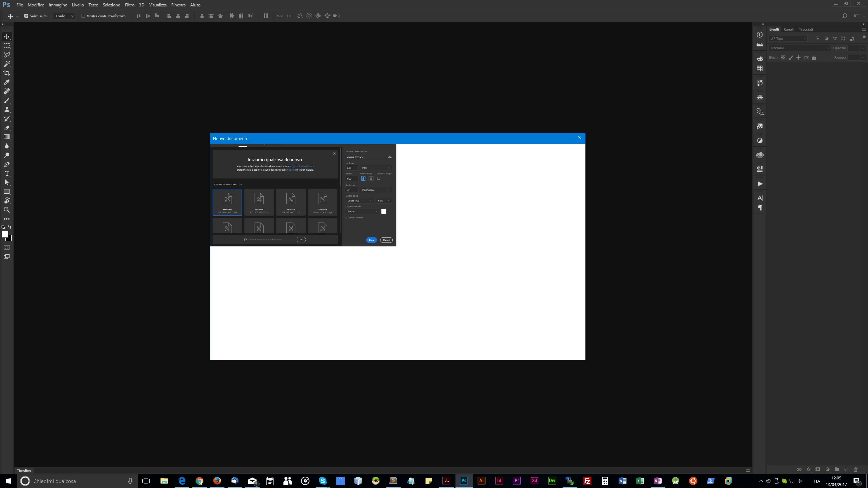Enable Tavole da disegno checkbox
The image size is (868, 488).
pos(378,178)
